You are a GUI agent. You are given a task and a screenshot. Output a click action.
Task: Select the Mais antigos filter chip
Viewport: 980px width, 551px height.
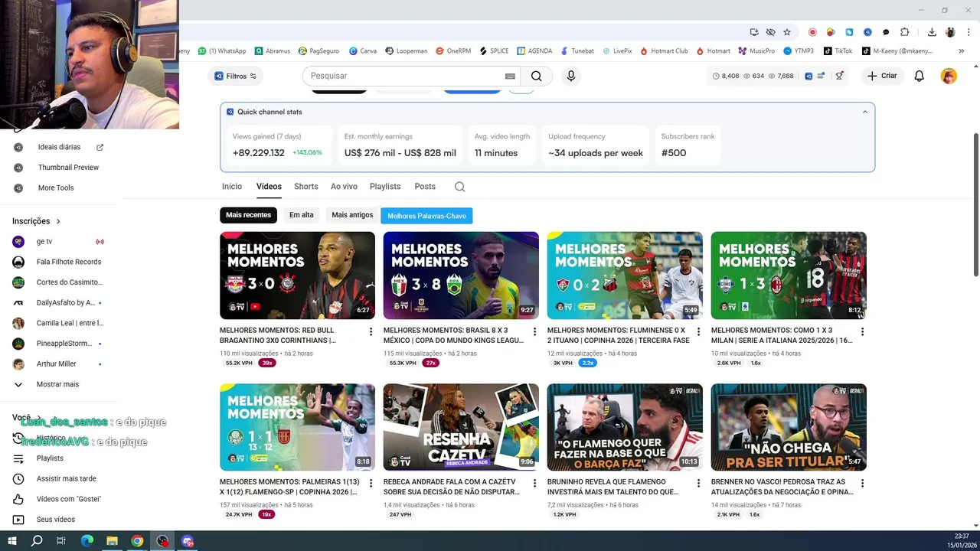coord(352,215)
